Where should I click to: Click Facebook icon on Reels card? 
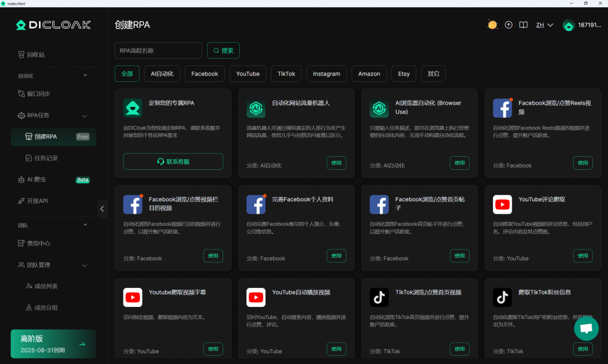502,107
